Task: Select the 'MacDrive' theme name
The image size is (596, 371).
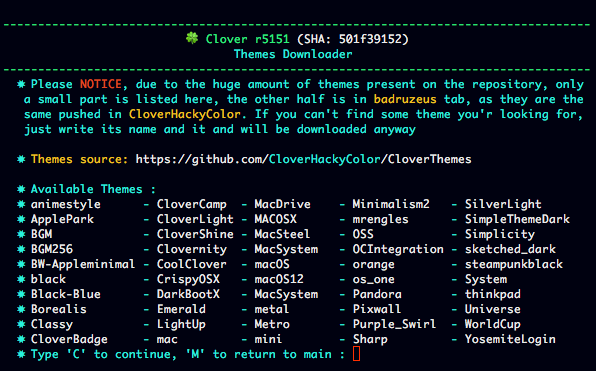Action: point(282,204)
